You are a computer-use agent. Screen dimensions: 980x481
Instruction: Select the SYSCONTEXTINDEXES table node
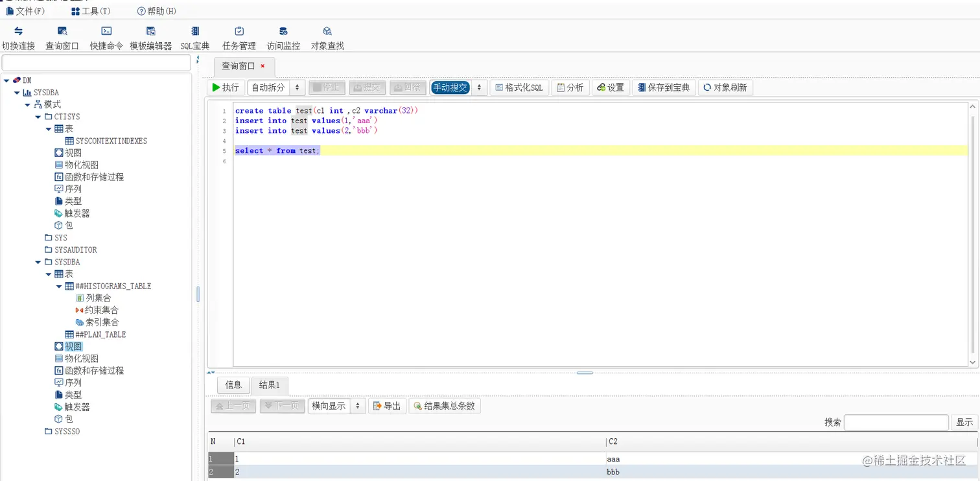(x=106, y=141)
